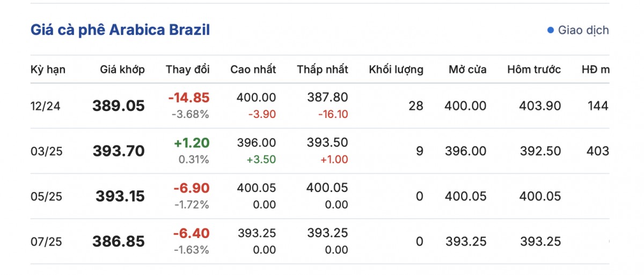Open the Giá cà phê Arabica Brazil heading
Screen dimensions: 644x275
[120, 30]
